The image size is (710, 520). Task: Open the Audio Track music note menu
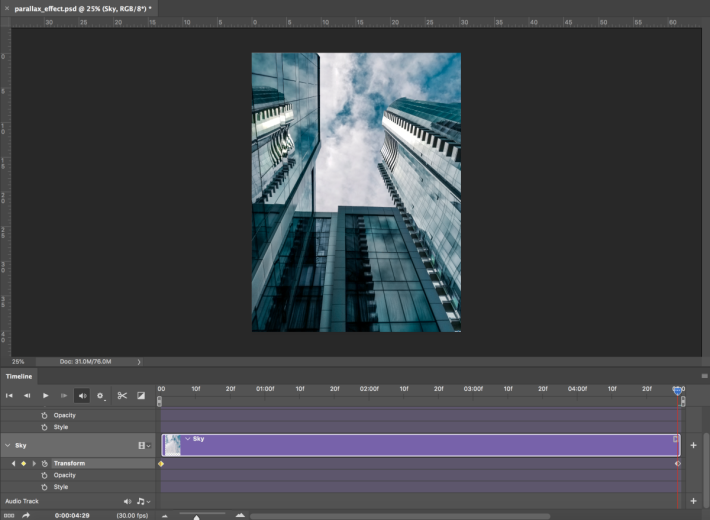point(144,501)
